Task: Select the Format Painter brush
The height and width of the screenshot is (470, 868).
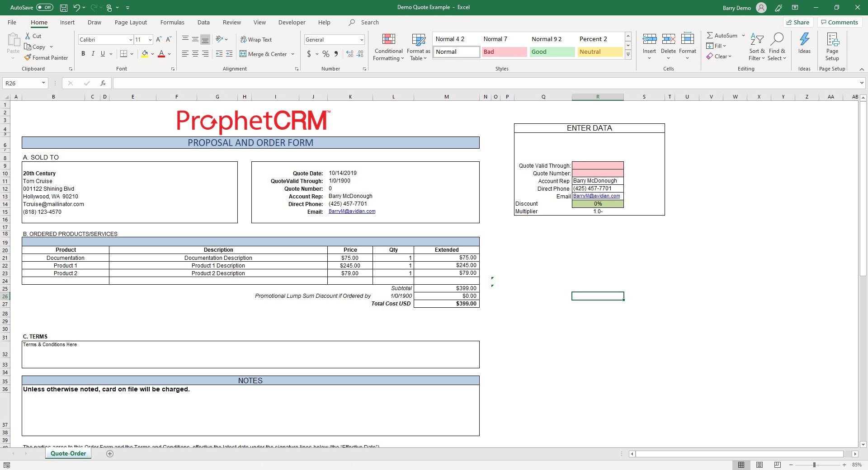Action: tap(28, 57)
